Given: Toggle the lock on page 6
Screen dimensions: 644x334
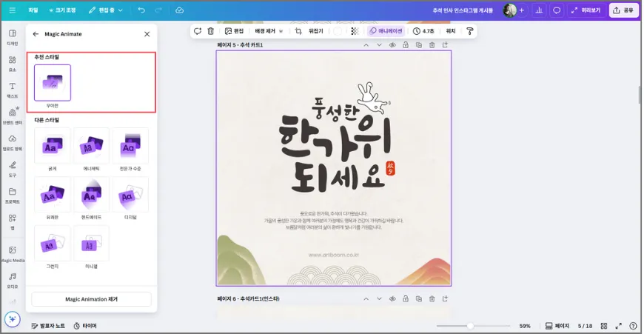Looking at the screenshot, I should (406, 299).
